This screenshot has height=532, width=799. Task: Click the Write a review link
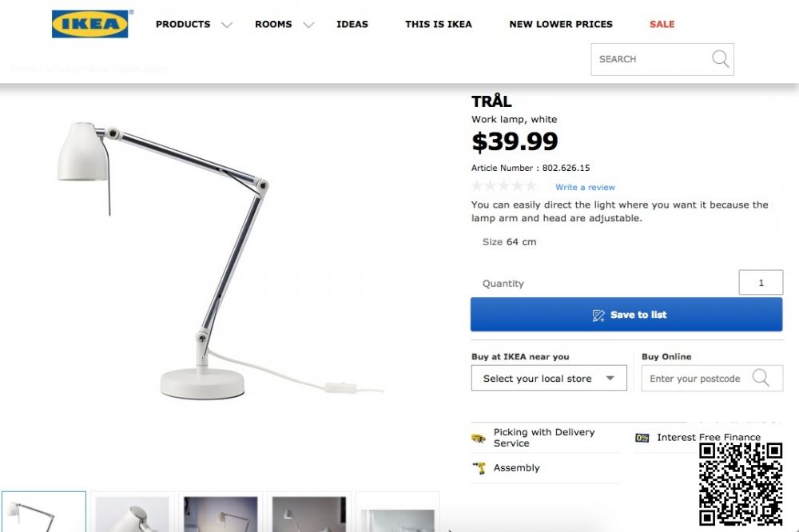coord(585,187)
